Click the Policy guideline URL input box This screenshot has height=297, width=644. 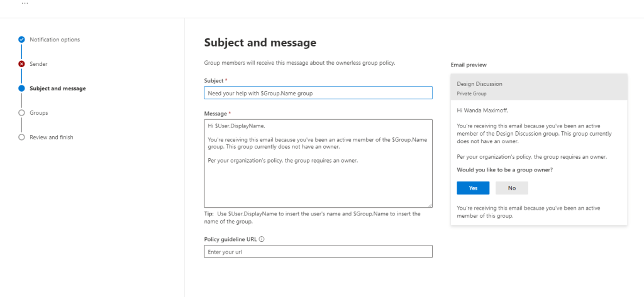tap(318, 252)
